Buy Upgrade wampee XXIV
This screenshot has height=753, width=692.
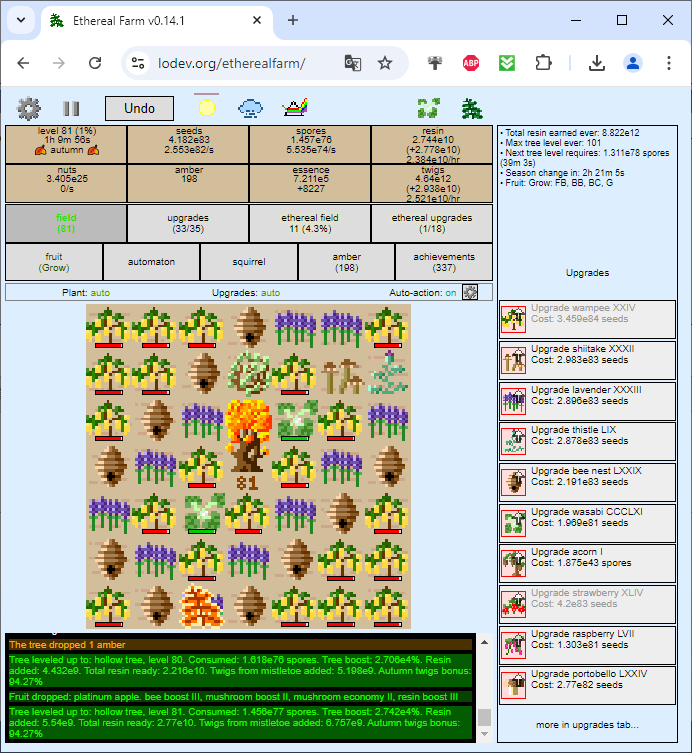(587, 319)
